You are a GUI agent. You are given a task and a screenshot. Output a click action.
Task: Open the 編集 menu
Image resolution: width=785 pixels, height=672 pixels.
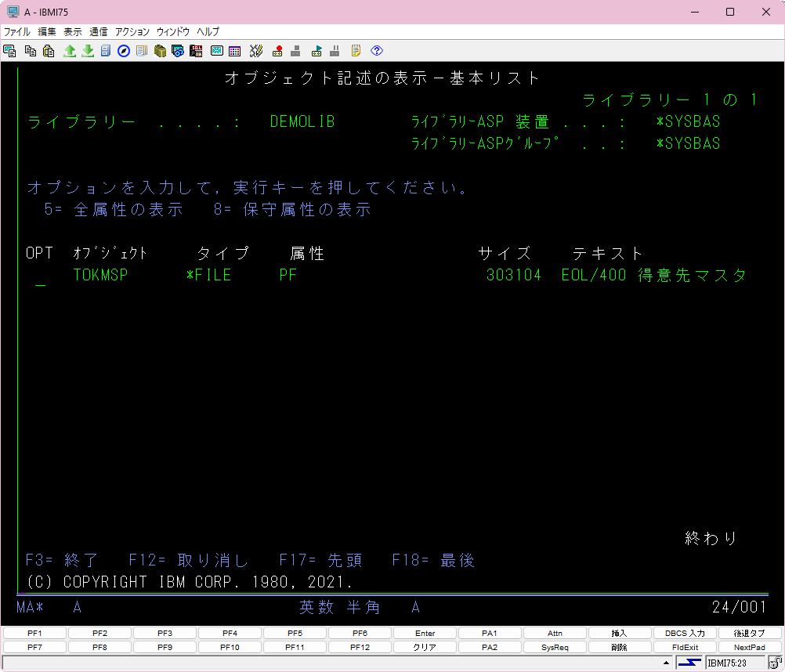(x=47, y=31)
